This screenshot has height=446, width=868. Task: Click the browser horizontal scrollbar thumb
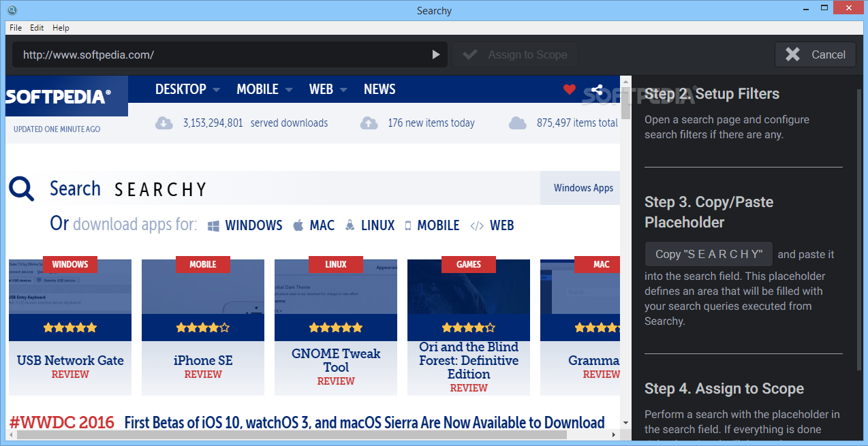292,434
